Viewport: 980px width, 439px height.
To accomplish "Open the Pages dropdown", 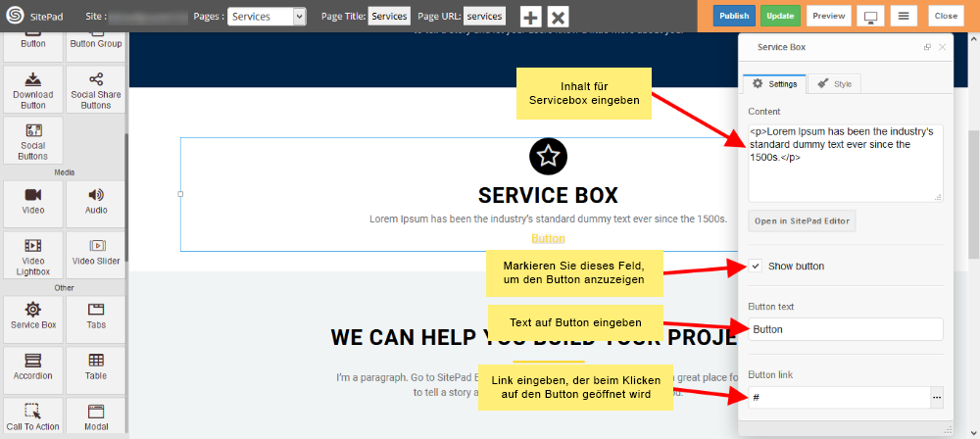I will (x=267, y=17).
